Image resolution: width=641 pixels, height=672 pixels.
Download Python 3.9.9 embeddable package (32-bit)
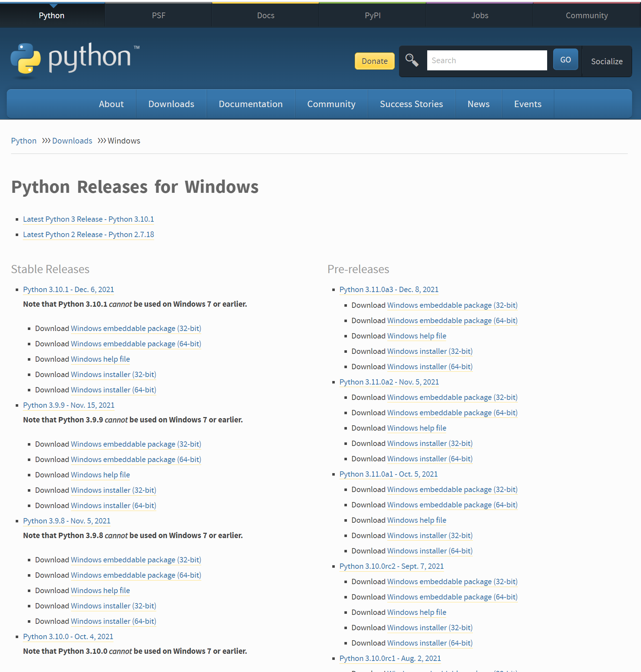pyautogui.click(x=136, y=444)
